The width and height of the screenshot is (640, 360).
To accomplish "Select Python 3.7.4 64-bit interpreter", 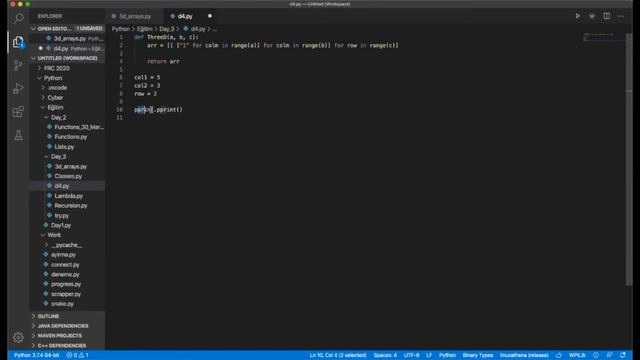I will pos(36,355).
